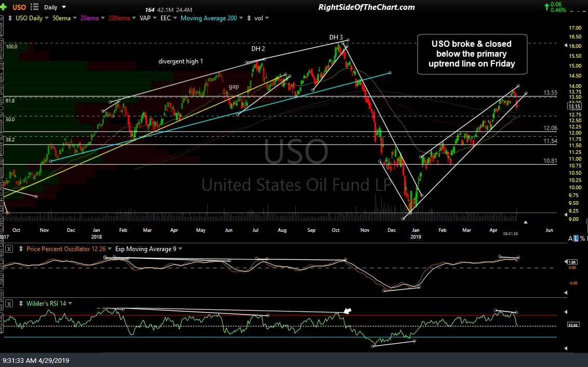Expand Exp Moving Average 9 dropdown
Image resolution: width=588 pixels, height=367 pixels.
[180, 249]
